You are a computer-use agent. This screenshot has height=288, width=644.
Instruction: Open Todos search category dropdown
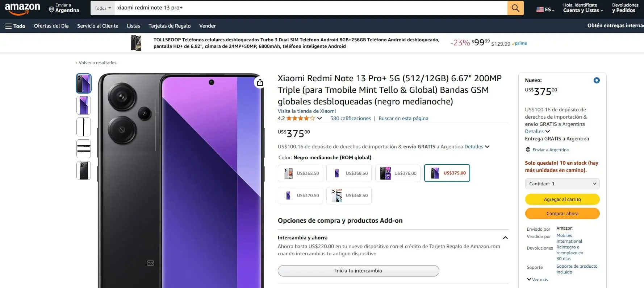(103, 8)
